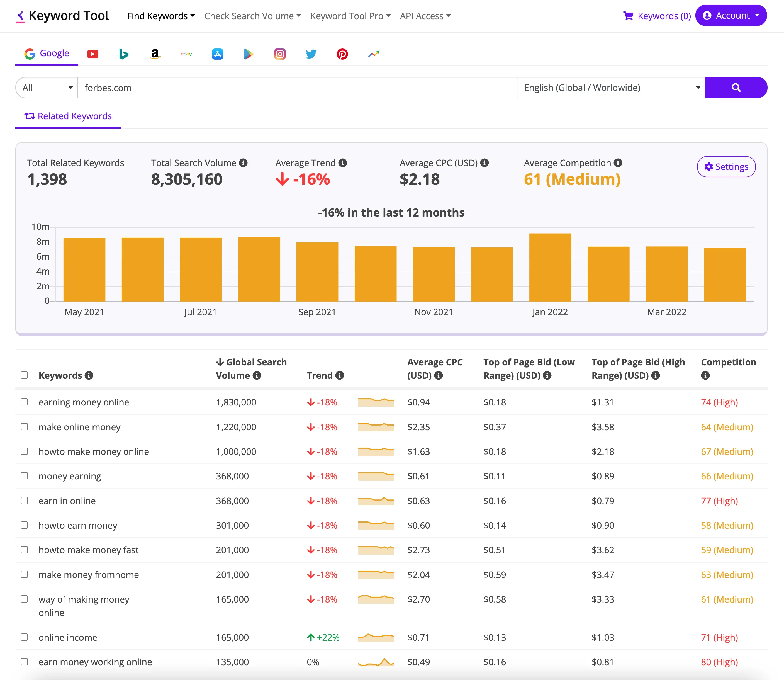Viewport: 784px width, 680px height.
Task: Tick the 'earning money online' checkbox
Action: [x=24, y=402]
